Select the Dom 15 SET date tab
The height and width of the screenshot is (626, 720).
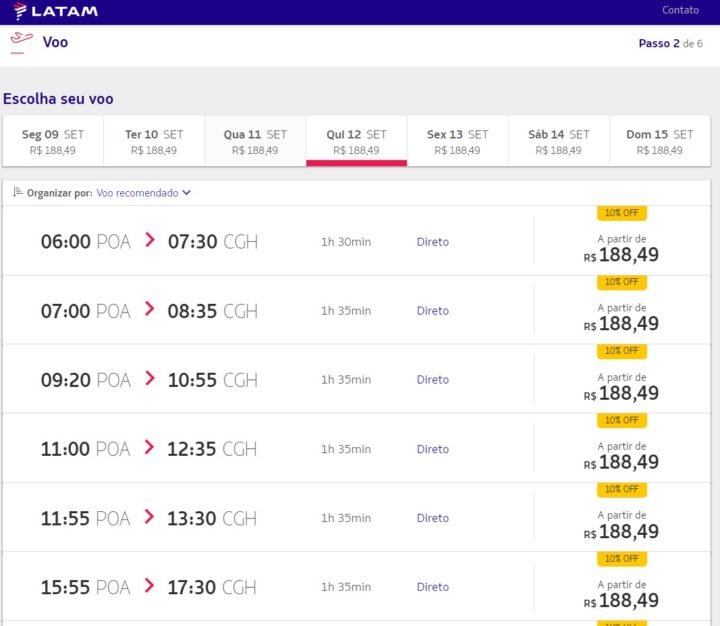click(x=660, y=141)
